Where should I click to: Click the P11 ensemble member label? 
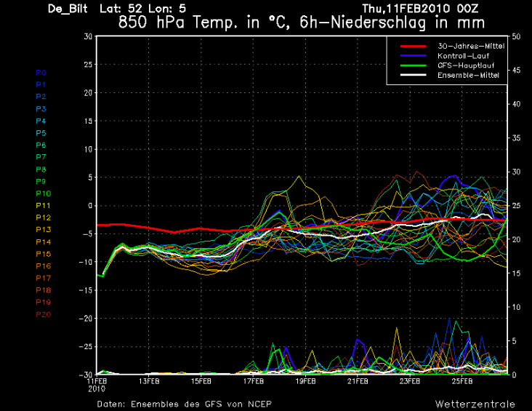point(44,205)
